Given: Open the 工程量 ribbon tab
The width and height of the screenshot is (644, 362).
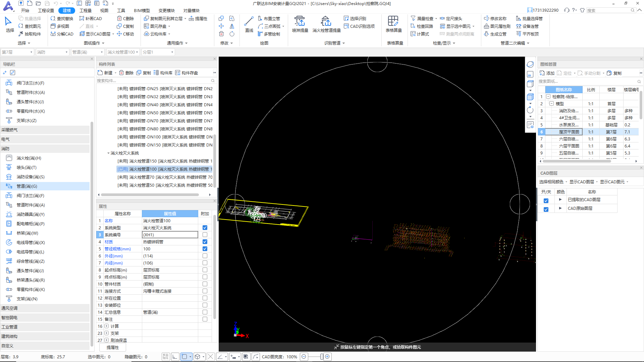Looking at the screenshot, I should coord(86,10).
